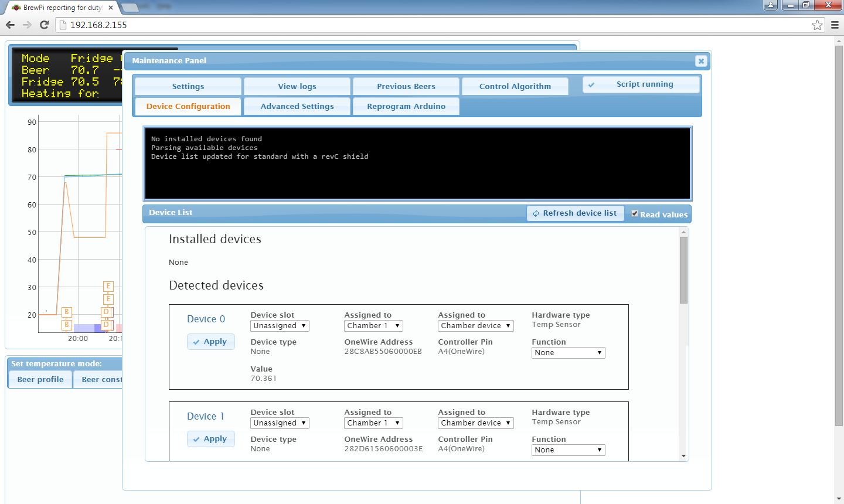The image size is (844, 504).
Task: Click the BrewPi favicon on browser tab
Action: pos(16,8)
